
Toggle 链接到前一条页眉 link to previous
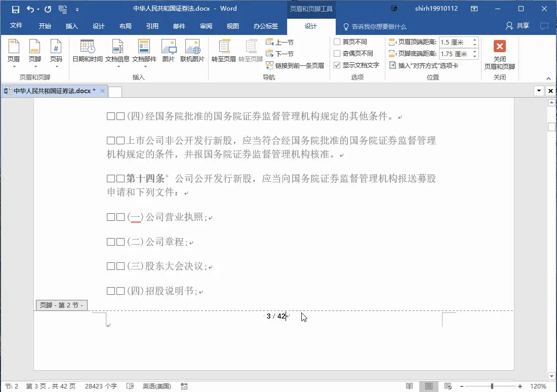click(295, 66)
